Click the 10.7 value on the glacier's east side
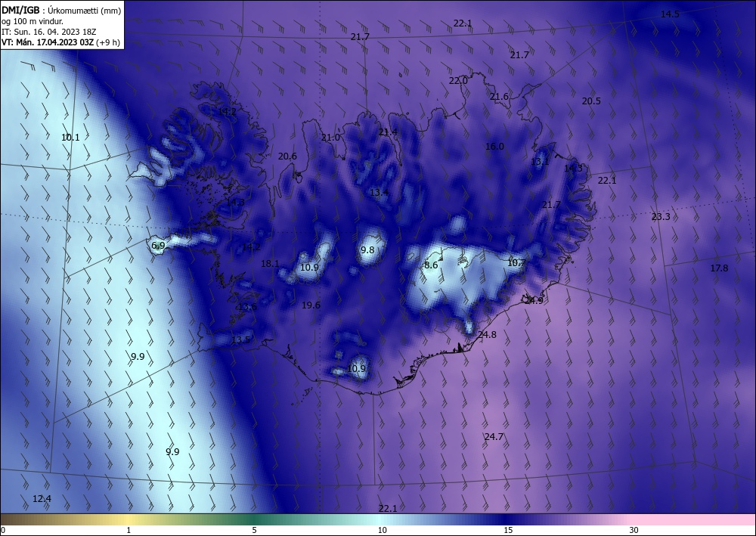 click(x=516, y=262)
